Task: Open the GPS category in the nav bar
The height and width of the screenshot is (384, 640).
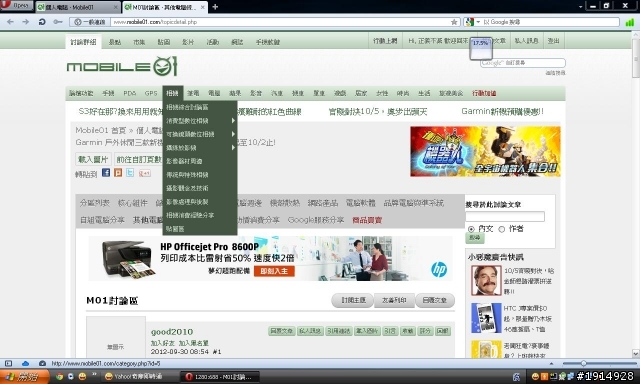Action: coord(151,93)
